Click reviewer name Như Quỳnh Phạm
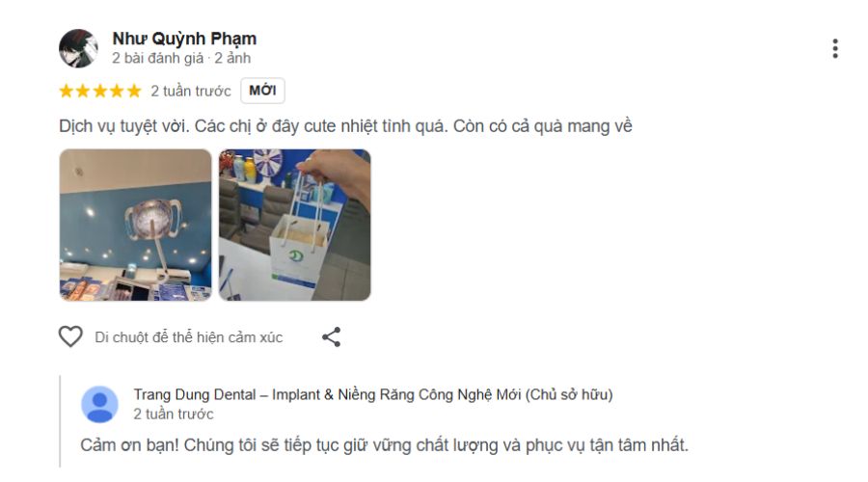The image size is (868, 482). pyautogui.click(x=184, y=39)
